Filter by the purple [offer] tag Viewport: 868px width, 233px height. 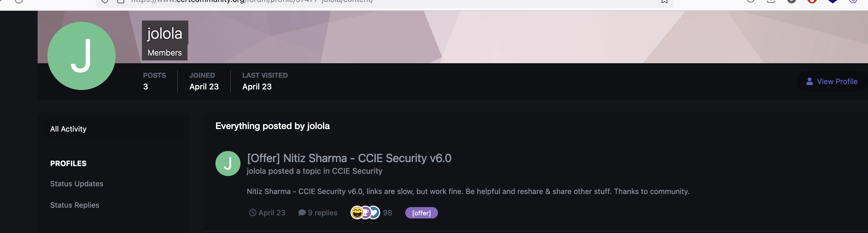pyautogui.click(x=421, y=213)
